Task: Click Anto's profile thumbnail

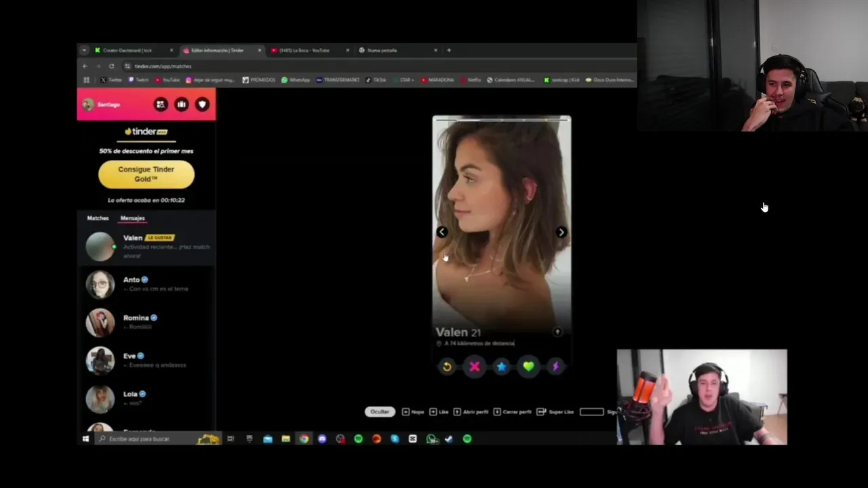Action: point(100,285)
